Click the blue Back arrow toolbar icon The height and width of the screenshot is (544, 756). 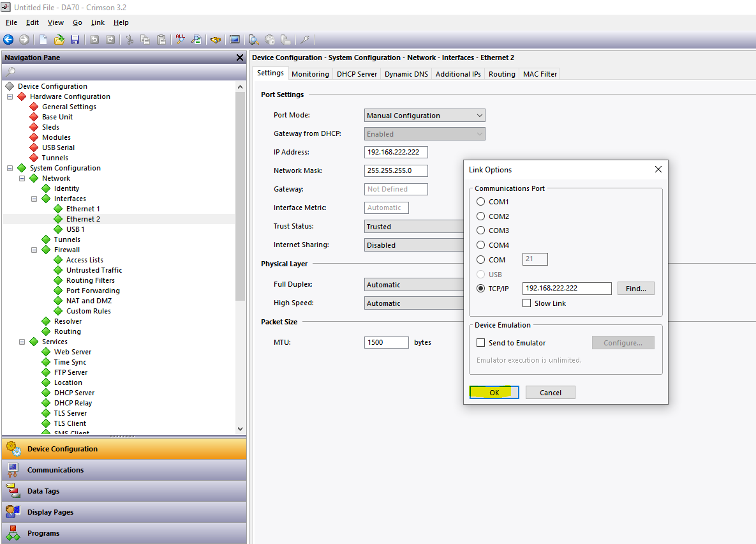point(8,40)
